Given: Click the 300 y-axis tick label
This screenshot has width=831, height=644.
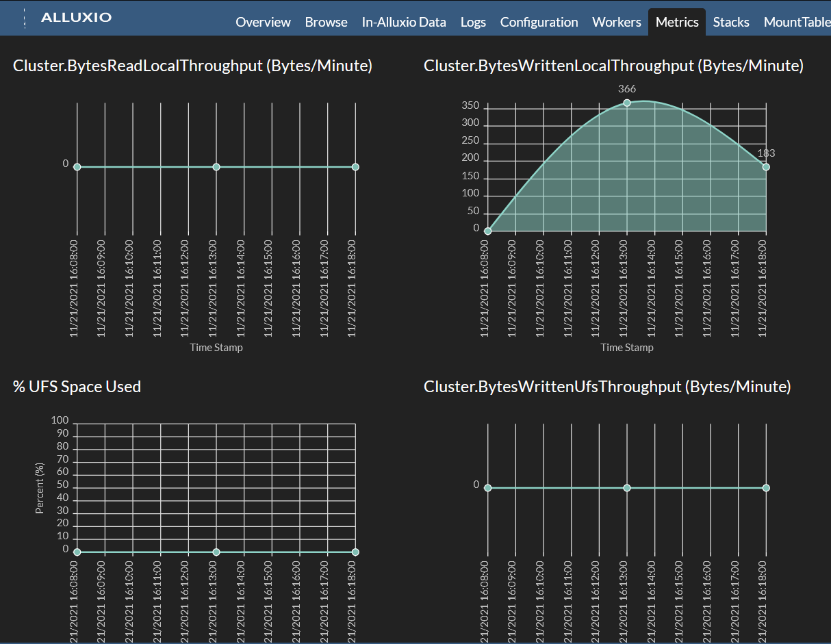Looking at the screenshot, I should tap(471, 124).
